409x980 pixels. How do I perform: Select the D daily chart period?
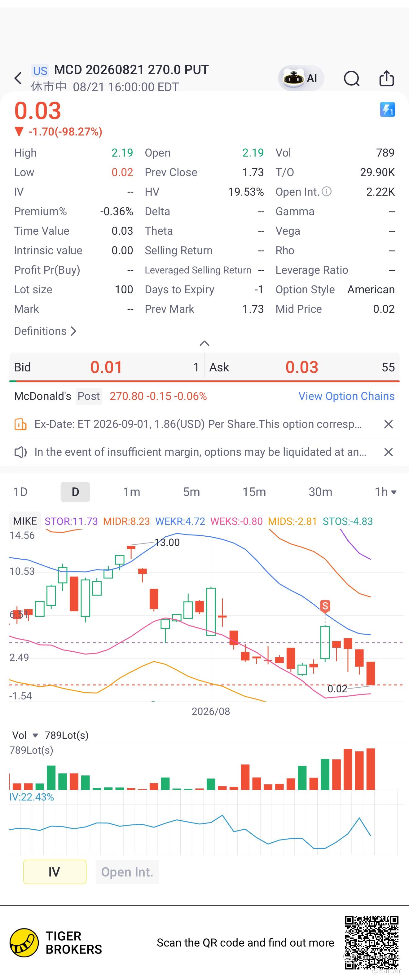(75, 492)
